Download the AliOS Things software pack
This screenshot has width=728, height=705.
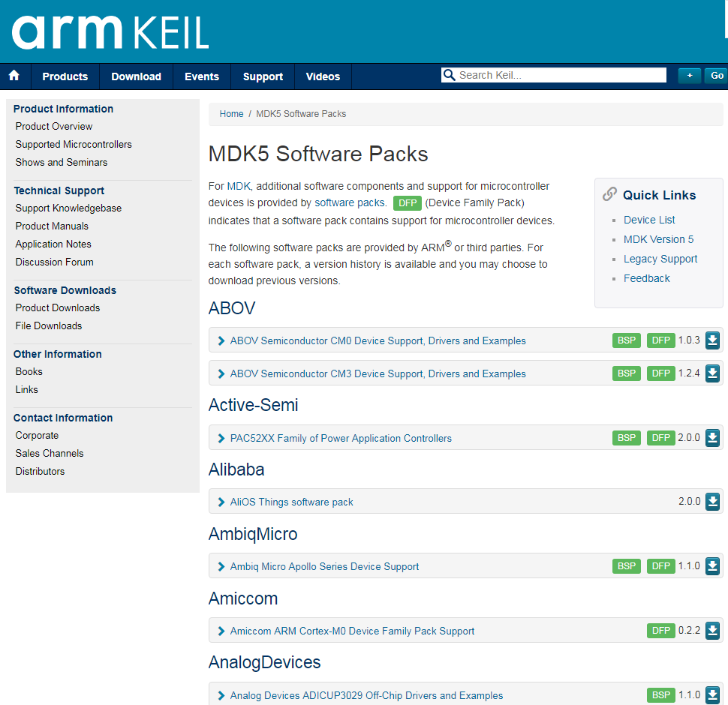[712, 502]
